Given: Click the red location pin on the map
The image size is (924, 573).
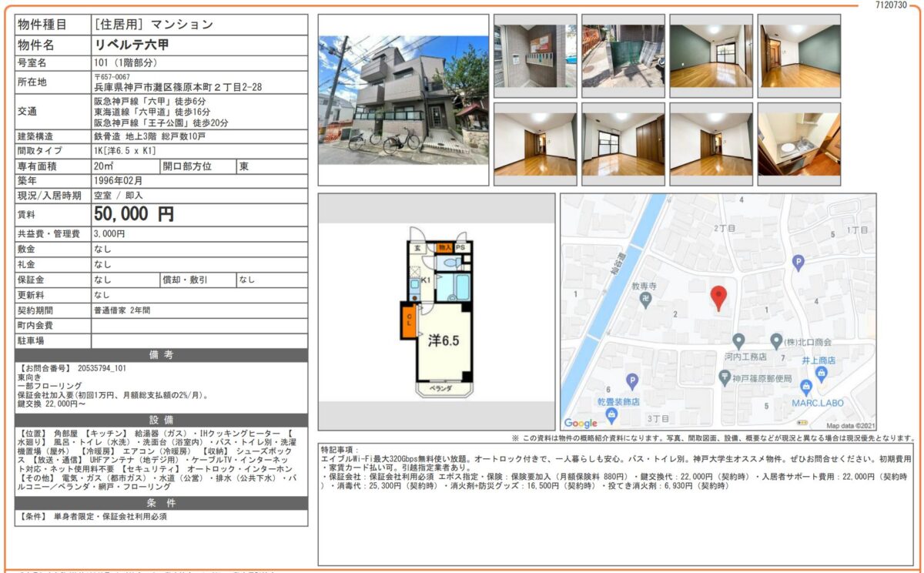Looking at the screenshot, I should tap(718, 297).
